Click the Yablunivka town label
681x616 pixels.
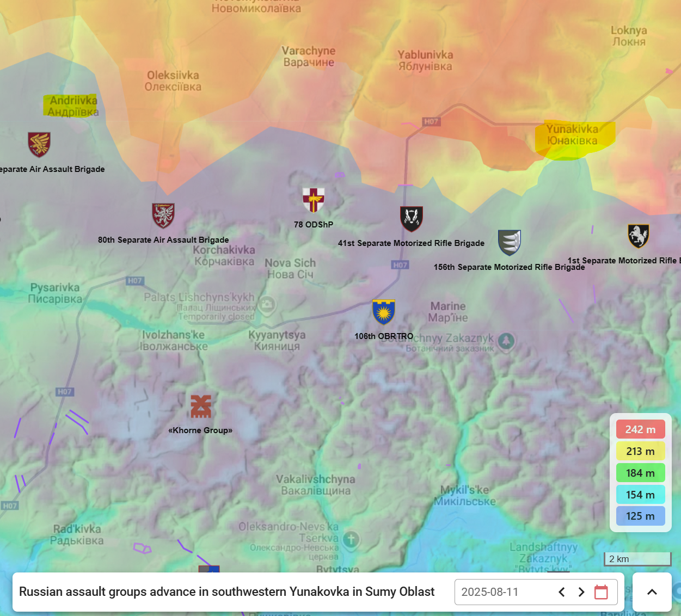click(425, 60)
